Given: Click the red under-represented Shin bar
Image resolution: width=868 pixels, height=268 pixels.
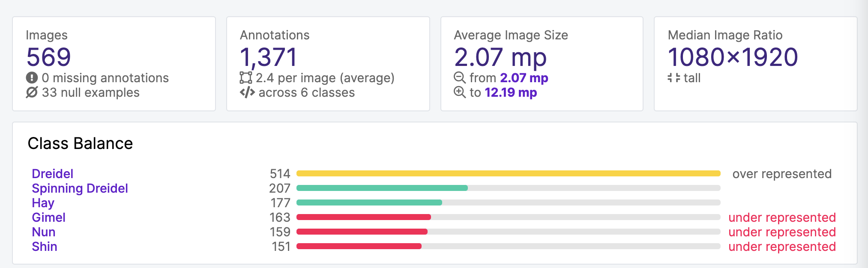Looking at the screenshot, I should click(360, 247).
